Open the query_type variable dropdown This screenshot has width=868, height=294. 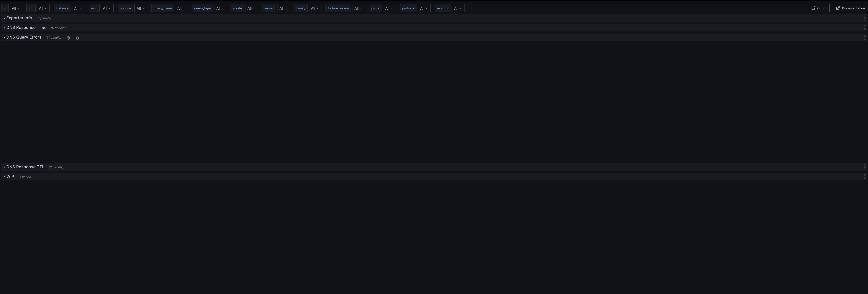220,8
